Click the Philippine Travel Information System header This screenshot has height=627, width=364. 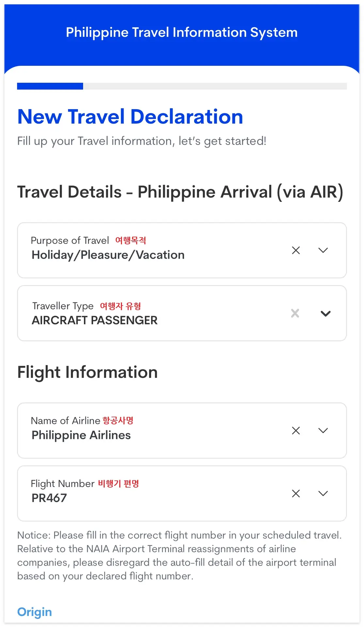click(182, 32)
